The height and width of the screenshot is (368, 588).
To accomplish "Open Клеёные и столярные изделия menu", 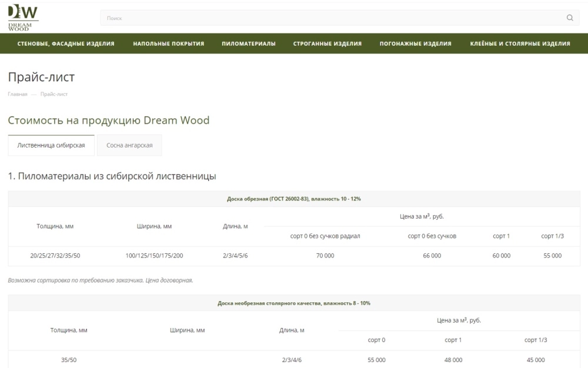I will click(520, 44).
